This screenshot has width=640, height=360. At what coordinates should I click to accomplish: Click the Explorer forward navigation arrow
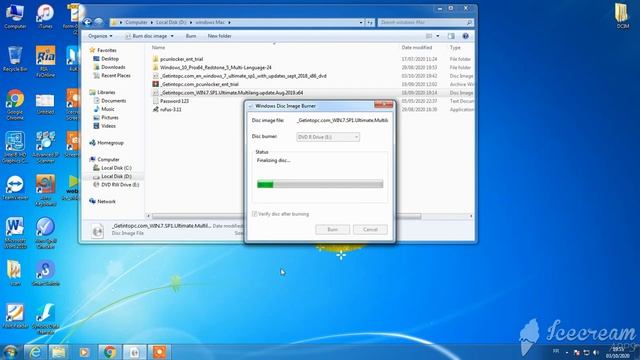pyautogui.click(x=98, y=22)
